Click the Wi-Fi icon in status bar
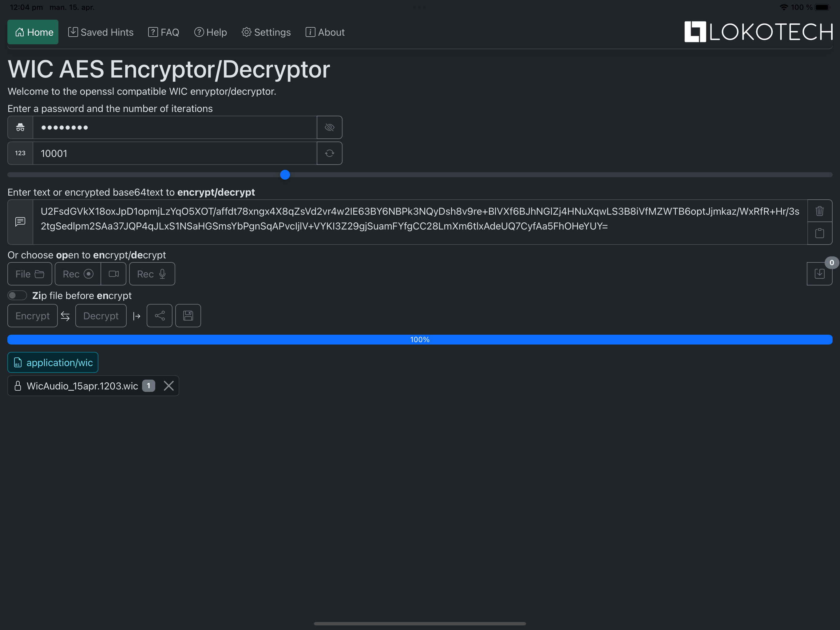Viewport: 840px width, 630px height. 783,7
